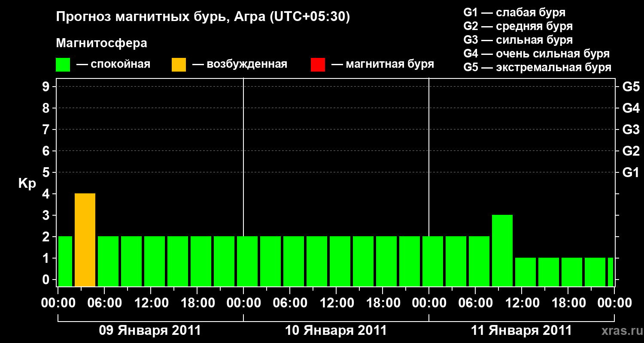
Task: Click the G4 label on the right axis
Action: pyautogui.click(x=631, y=108)
